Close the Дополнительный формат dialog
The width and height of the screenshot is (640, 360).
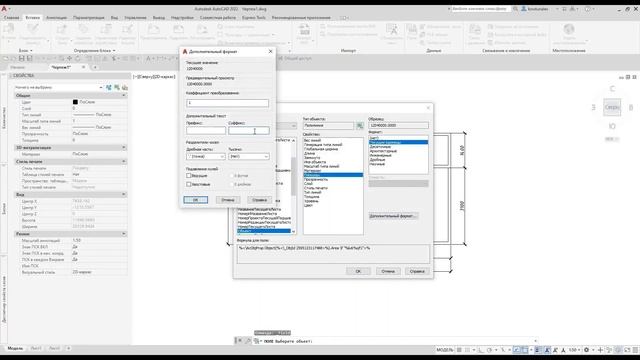pos(270,51)
